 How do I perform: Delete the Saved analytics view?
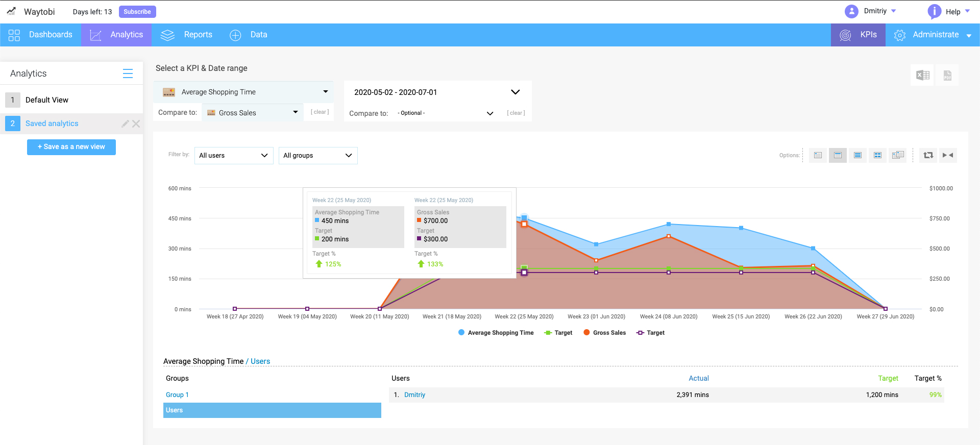pos(136,123)
